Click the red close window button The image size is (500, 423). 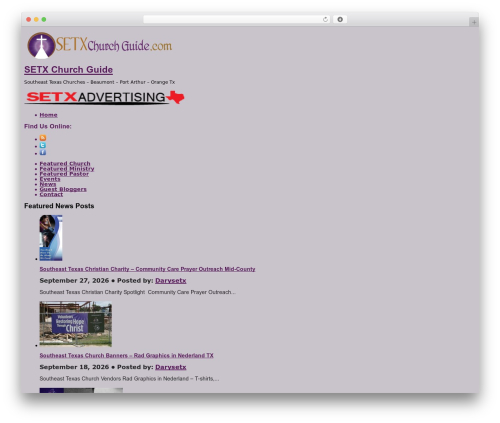[29, 19]
